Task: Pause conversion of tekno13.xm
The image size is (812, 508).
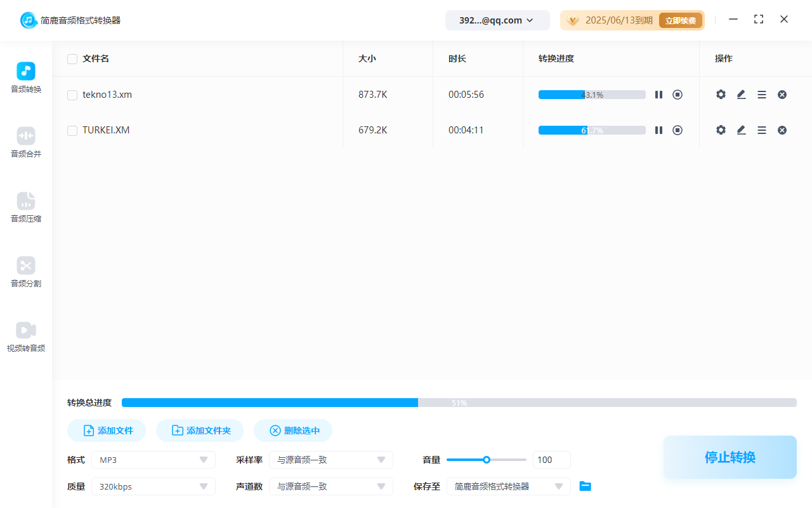Action: point(658,95)
